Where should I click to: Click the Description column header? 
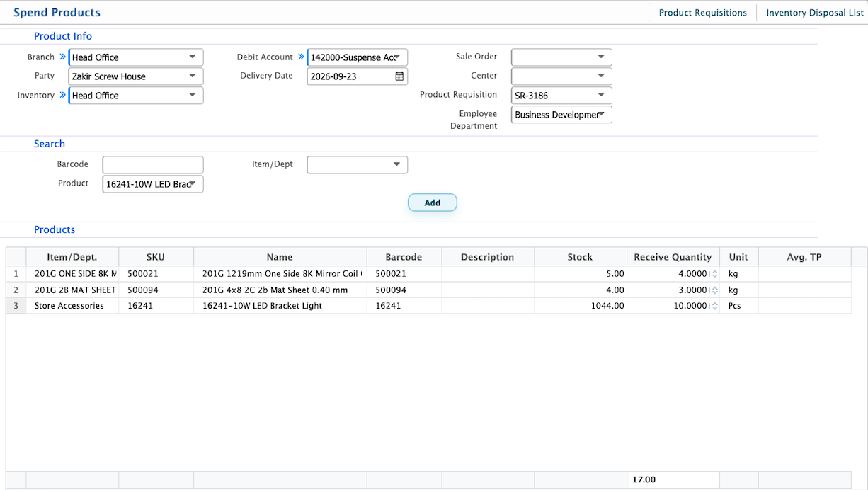(488, 257)
